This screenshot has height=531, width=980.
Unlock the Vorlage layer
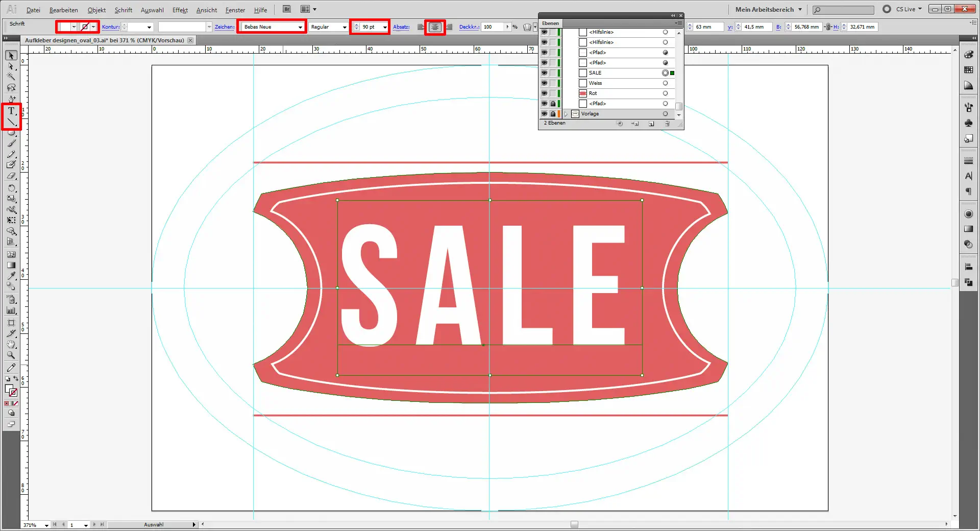pos(553,114)
